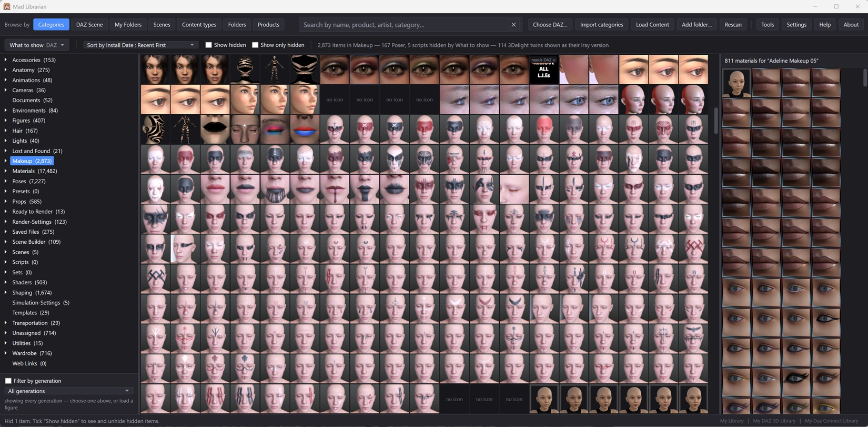The image size is (868, 427).
Task: Click the Choose DAZ... button
Action: coord(550,25)
